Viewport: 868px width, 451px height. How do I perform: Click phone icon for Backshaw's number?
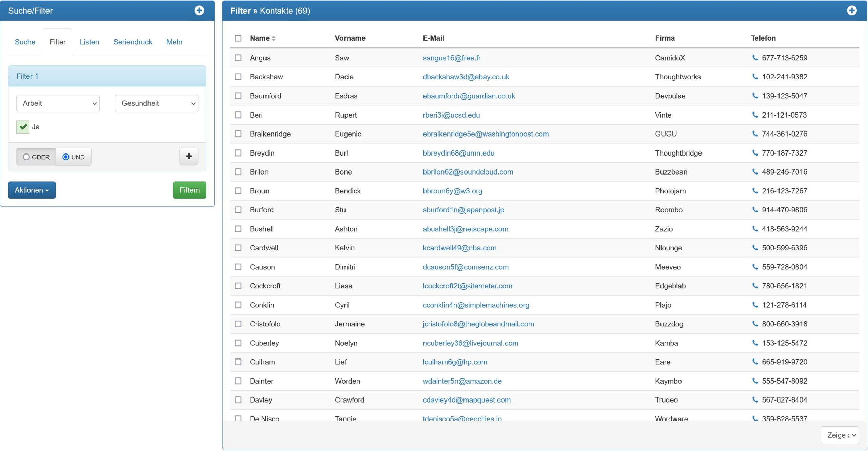[755, 77]
